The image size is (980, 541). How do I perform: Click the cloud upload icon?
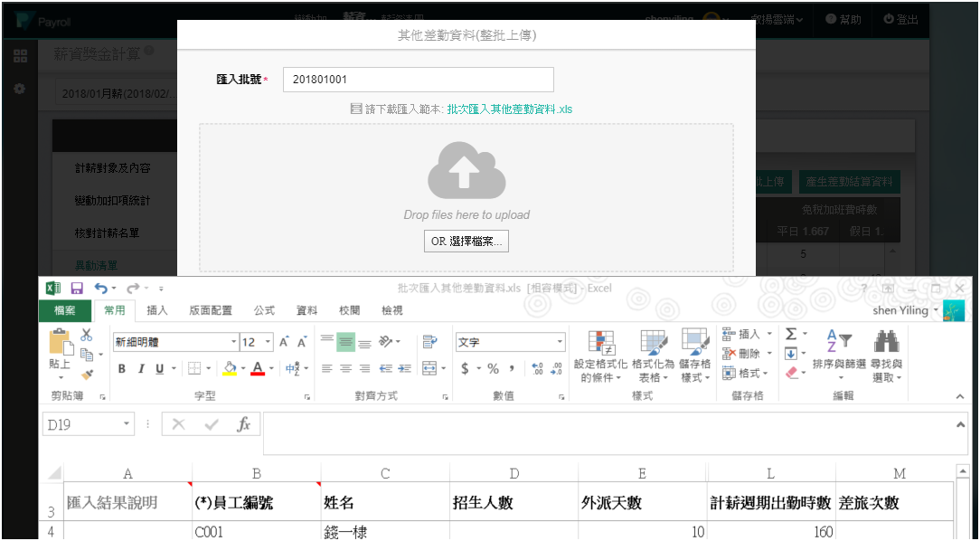[x=466, y=171]
